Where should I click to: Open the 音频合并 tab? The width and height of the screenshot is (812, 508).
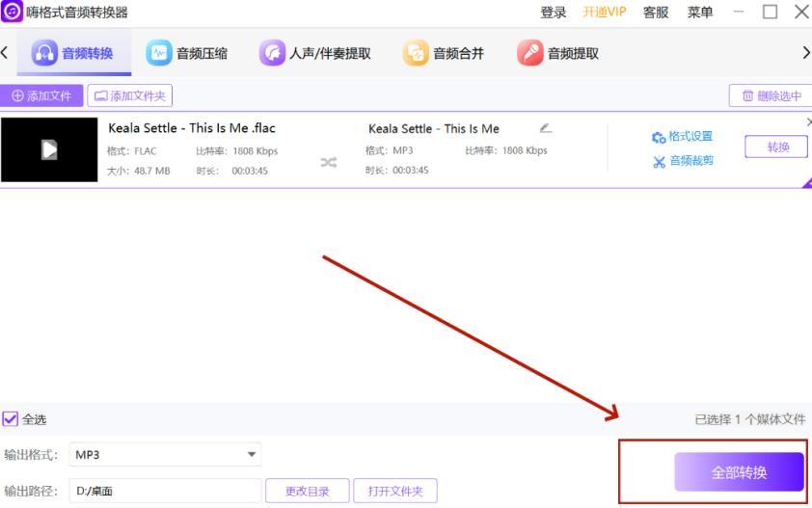pos(444,54)
